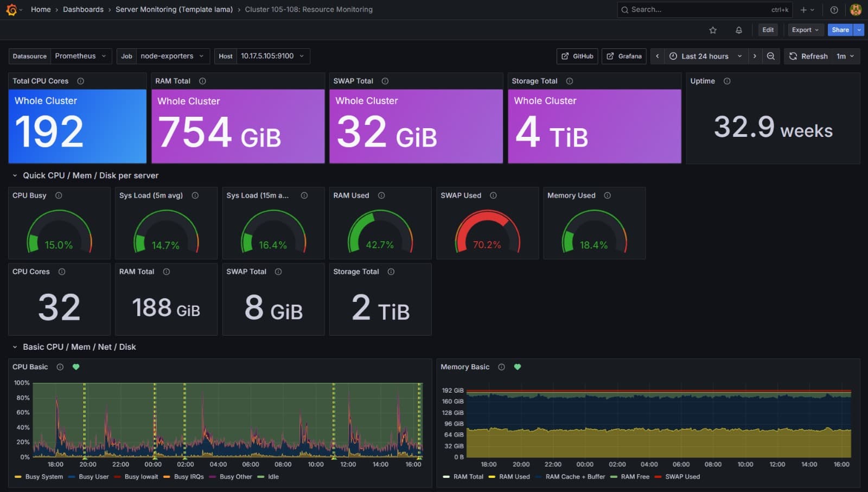Open the alert rules bell icon
This screenshot has width=868, height=492.
click(738, 30)
